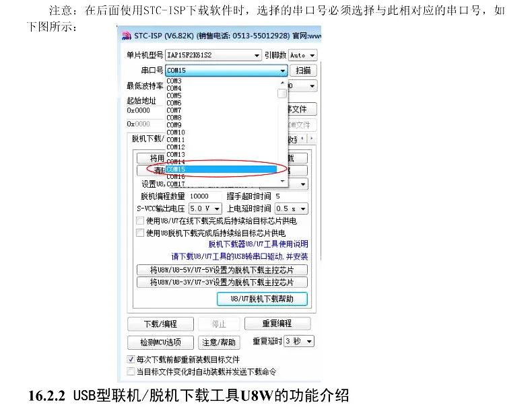532x413 pixels.
Task: Click the 下载/编程 button
Action: click(x=160, y=324)
